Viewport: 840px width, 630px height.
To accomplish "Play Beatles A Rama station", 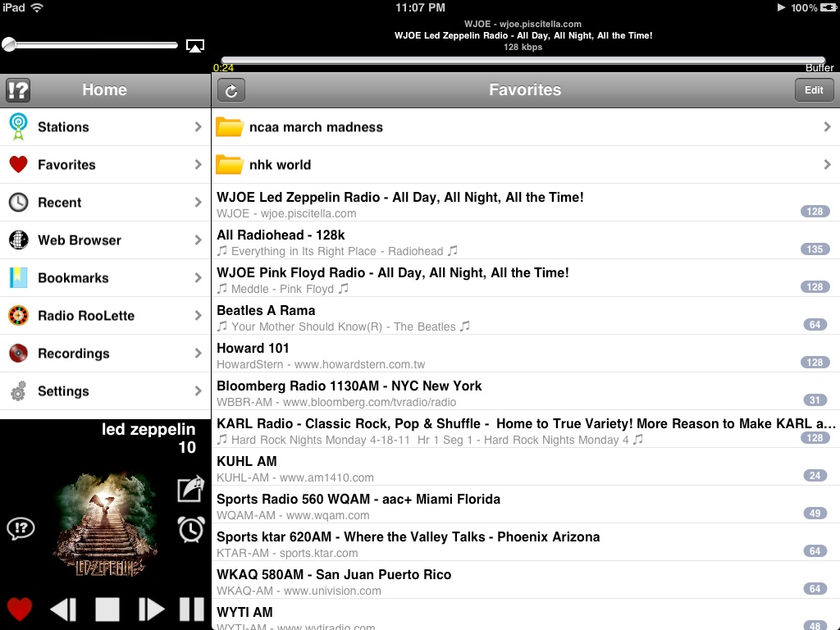I will [x=526, y=316].
